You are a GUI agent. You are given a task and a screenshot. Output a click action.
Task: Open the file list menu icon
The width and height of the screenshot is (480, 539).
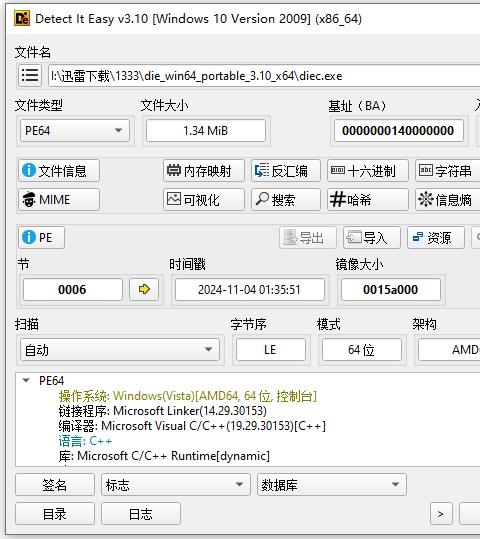[30, 75]
